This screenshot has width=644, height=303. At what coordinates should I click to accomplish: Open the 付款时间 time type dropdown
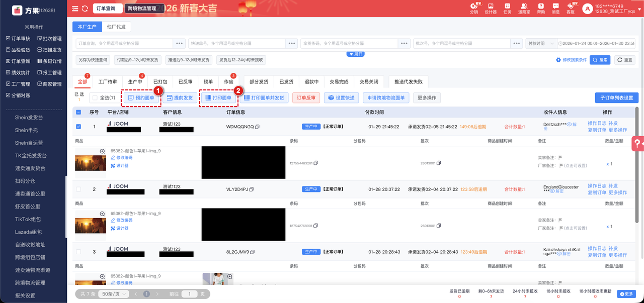tap(541, 44)
